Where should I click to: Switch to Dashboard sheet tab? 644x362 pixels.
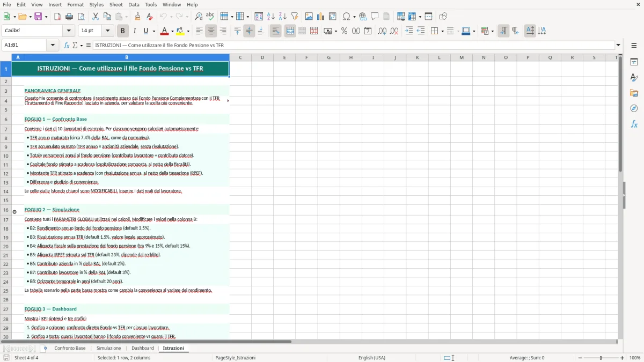tap(143, 349)
